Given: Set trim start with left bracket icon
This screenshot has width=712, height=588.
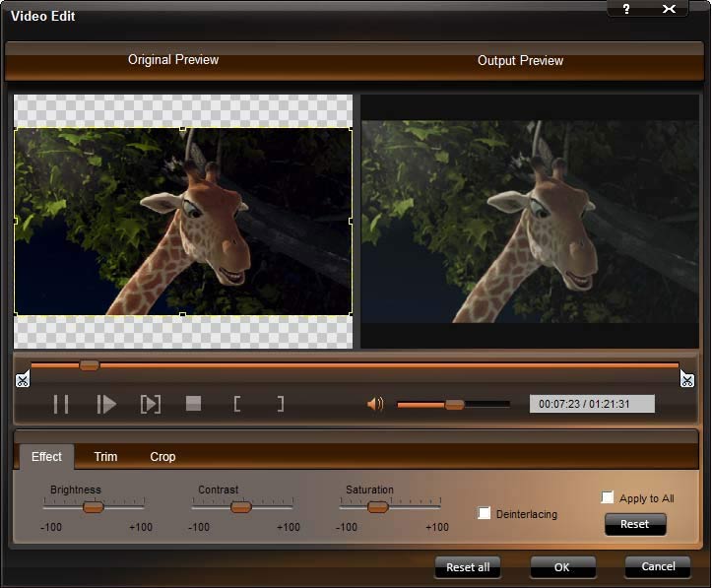Looking at the screenshot, I should pos(237,404).
